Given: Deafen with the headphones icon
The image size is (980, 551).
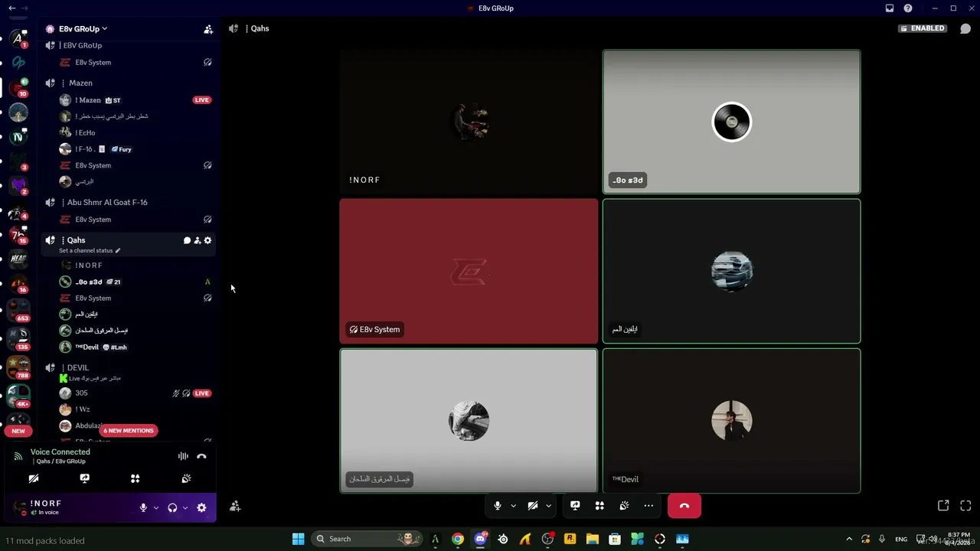Looking at the screenshot, I should [172, 507].
